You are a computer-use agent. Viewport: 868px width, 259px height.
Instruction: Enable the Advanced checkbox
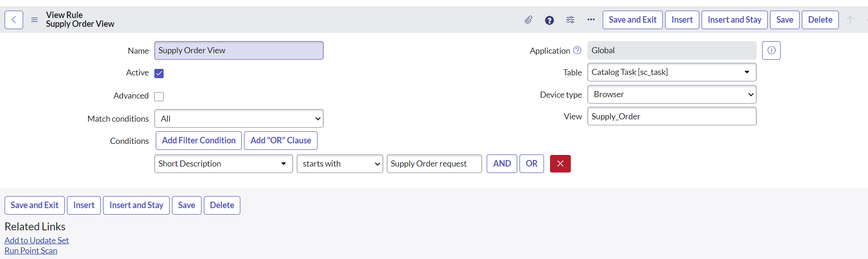(x=159, y=97)
